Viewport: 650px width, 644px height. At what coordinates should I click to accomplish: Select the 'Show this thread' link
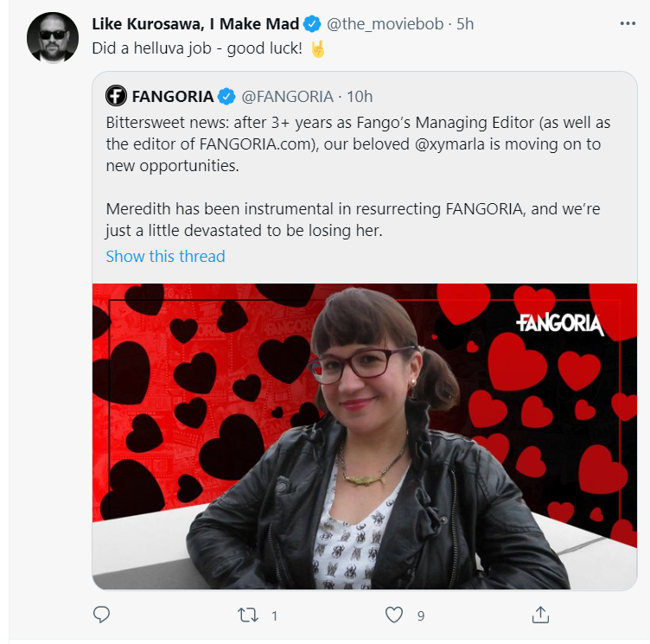click(x=165, y=256)
